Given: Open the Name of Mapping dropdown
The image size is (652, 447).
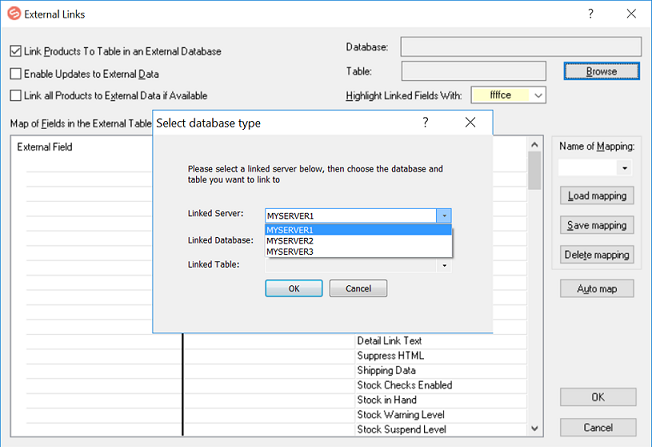Looking at the screenshot, I should [x=624, y=168].
